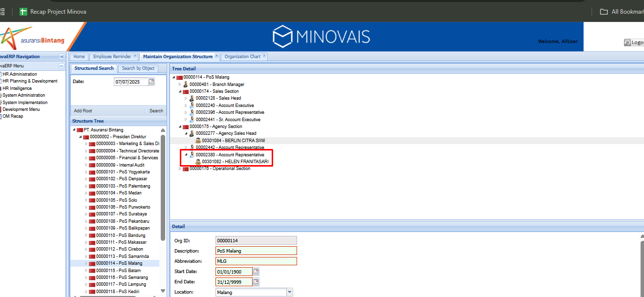Click the red icon beside Internal Audit

[92, 165]
